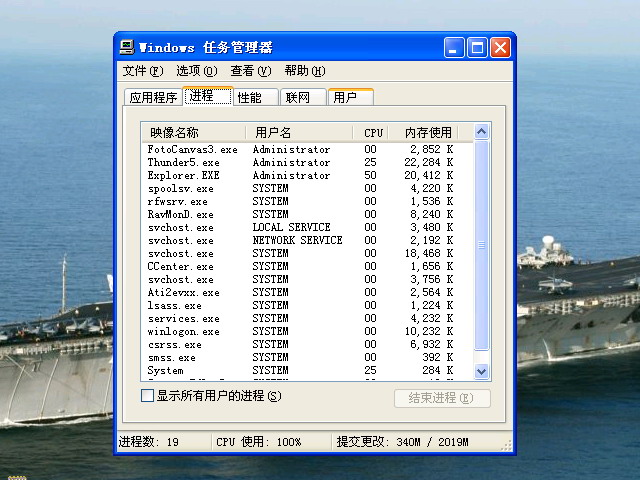Screen dimensions: 640x480
Task: Click the process list scroll up arrow
Action: 482,131
